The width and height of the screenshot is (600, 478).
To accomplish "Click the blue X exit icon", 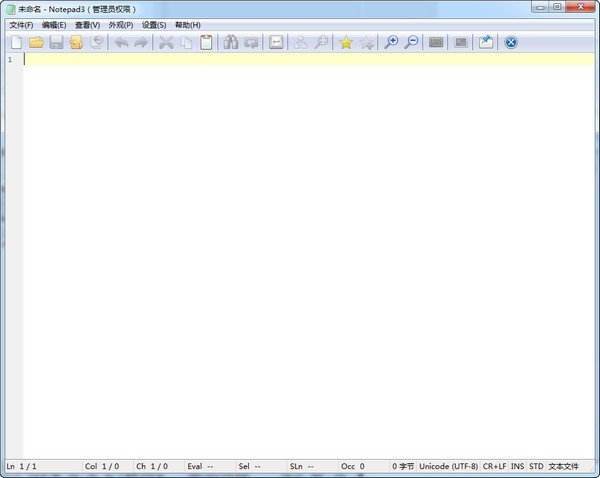I will (511, 42).
